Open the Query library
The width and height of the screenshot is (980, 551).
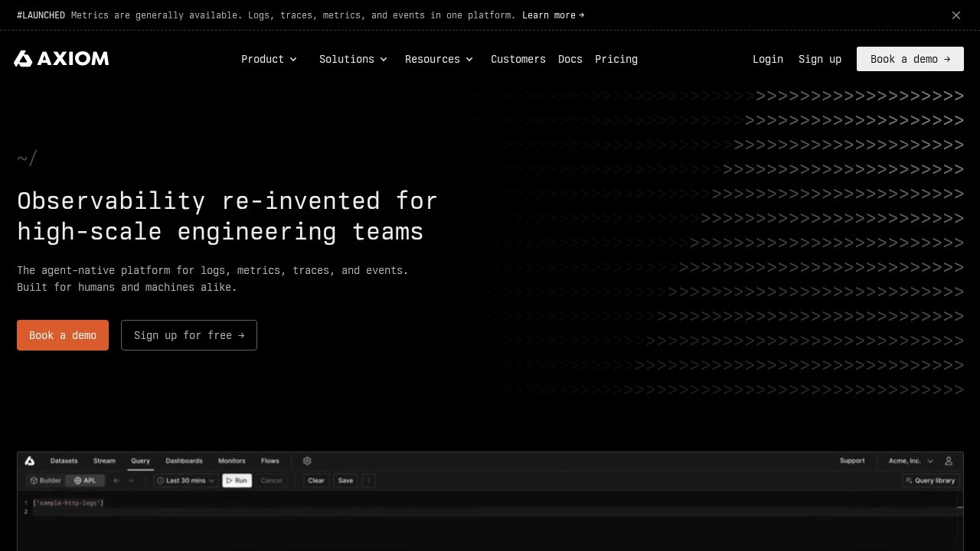pos(930,481)
